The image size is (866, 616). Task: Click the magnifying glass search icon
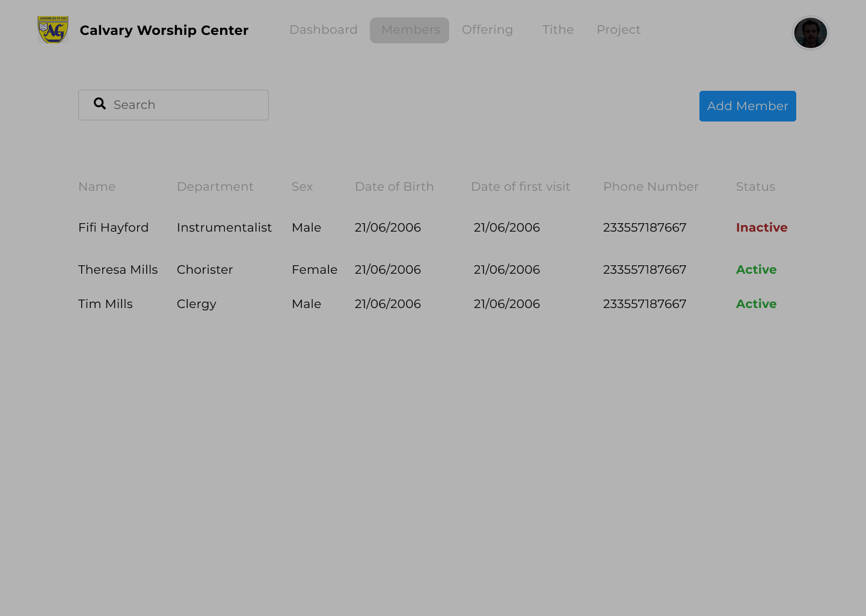(100, 103)
